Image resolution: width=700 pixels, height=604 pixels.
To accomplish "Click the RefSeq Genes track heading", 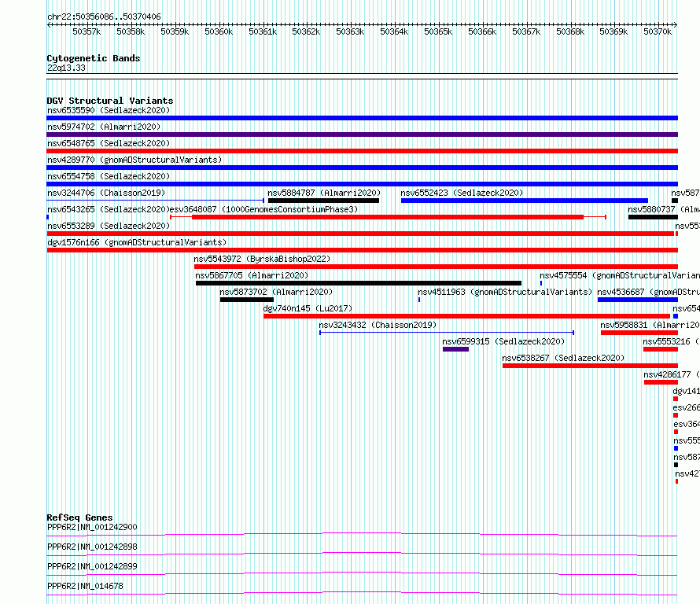I will coord(79,517).
